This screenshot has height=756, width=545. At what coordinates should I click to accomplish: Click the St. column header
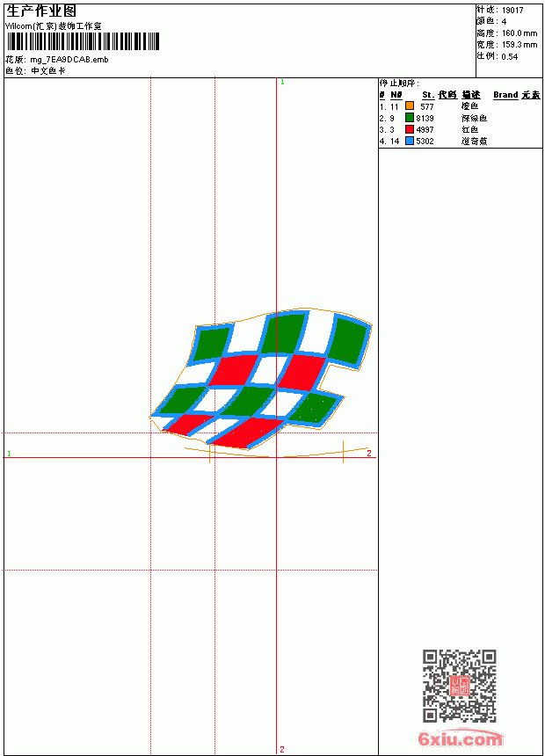[x=428, y=95]
